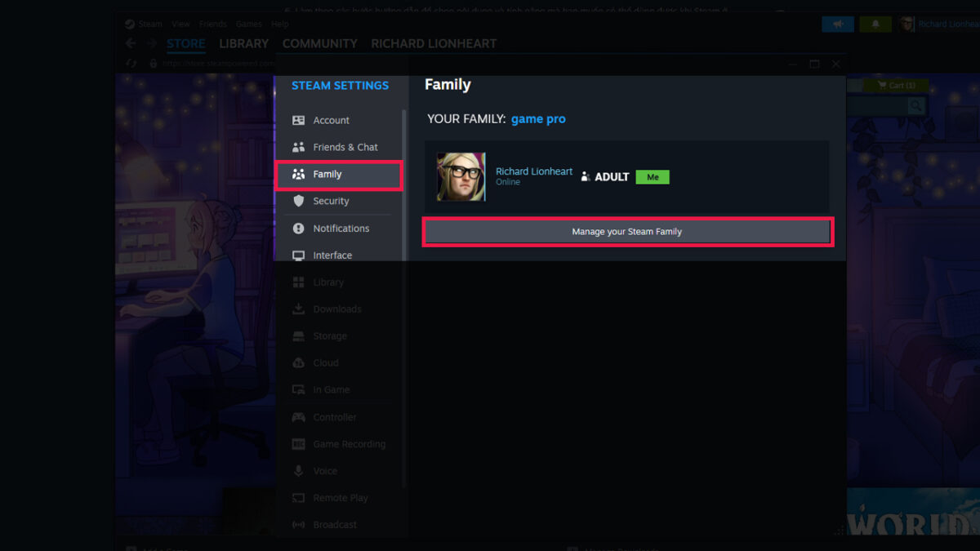Open the RICHARD LIONHEART profile tab

pyautogui.click(x=434, y=43)
